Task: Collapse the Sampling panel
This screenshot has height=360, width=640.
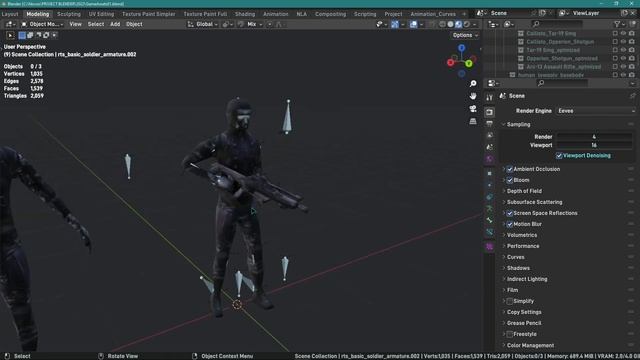Action: (518, 124)
